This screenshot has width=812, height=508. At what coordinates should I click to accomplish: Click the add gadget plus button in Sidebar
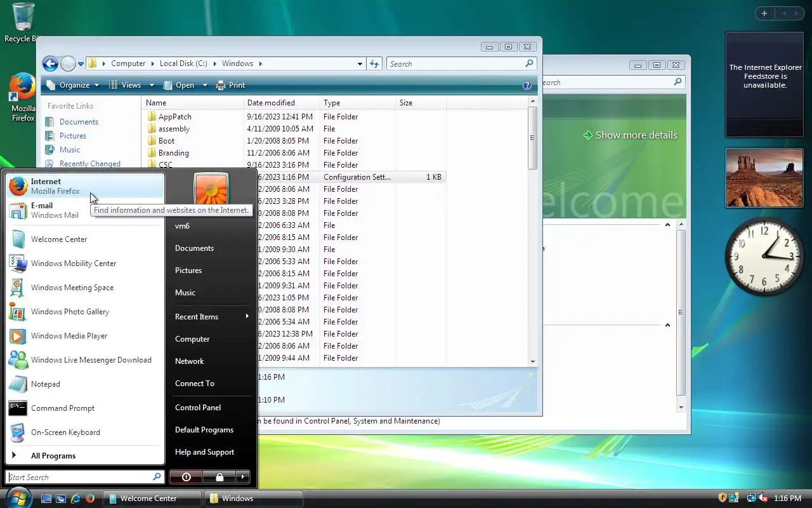pyautogui.click(x=764, y=13)
